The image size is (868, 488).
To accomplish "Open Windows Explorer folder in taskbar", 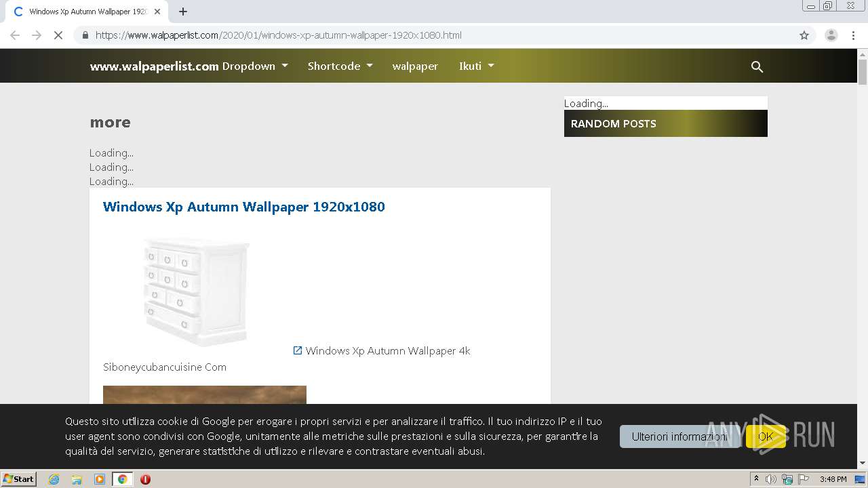I will (77, 479).
